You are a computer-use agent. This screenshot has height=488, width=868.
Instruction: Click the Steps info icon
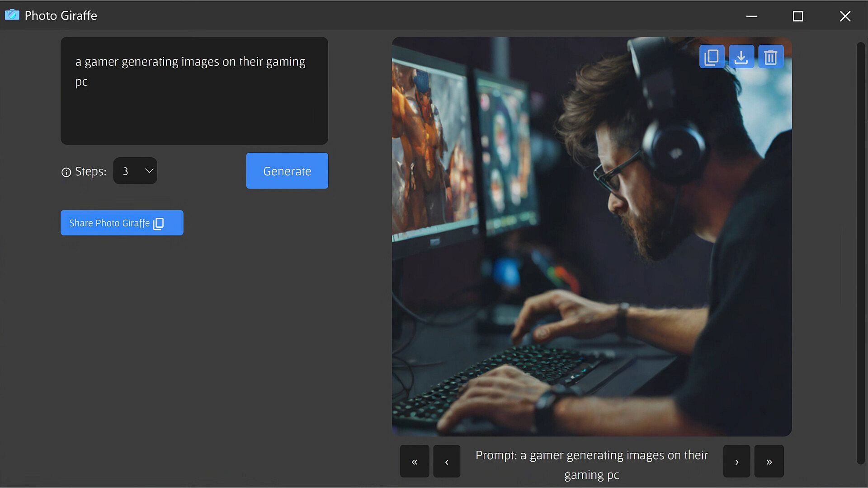click(x=66, y=172)
